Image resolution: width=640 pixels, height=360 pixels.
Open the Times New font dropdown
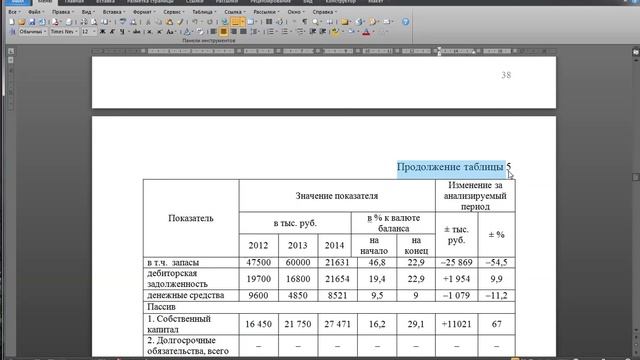(x=64, y=31)
